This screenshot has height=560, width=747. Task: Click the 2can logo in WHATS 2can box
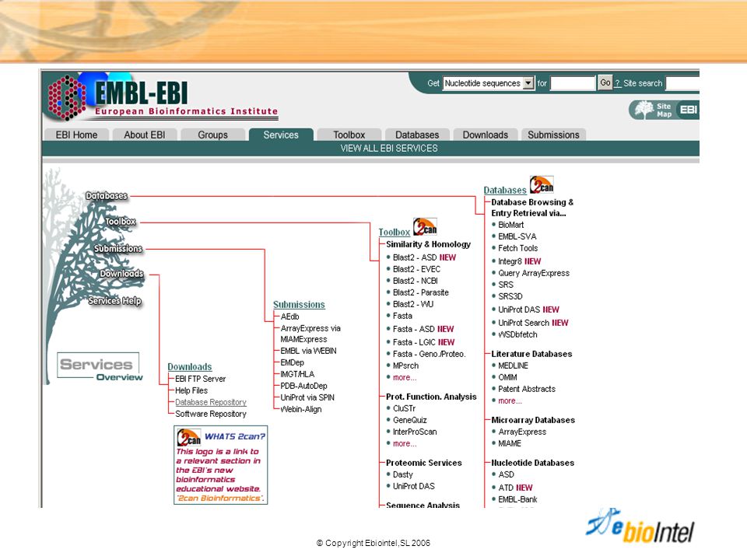tap(188, 437)
